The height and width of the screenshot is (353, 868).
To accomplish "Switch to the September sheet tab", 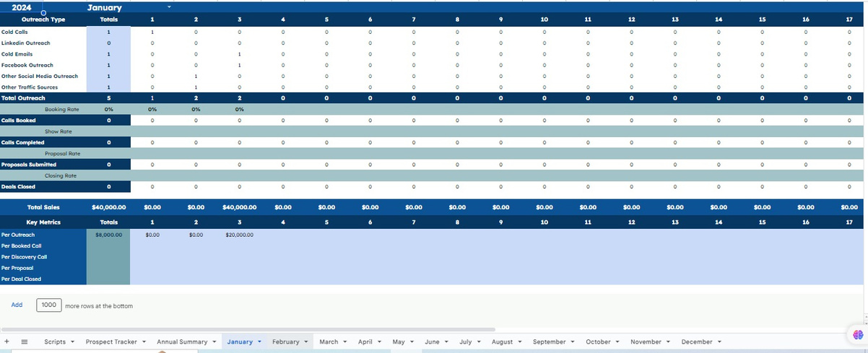I will click(550, 341).
